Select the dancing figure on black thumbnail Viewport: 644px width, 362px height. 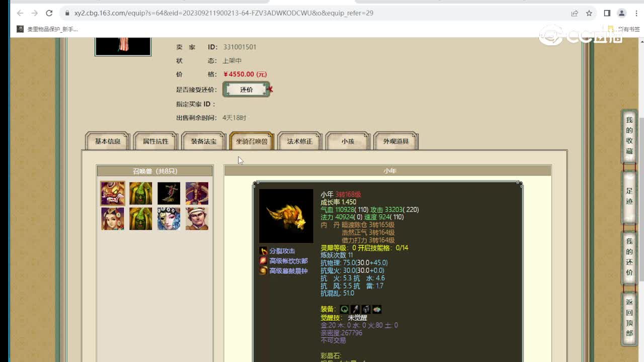coord(169,193)
